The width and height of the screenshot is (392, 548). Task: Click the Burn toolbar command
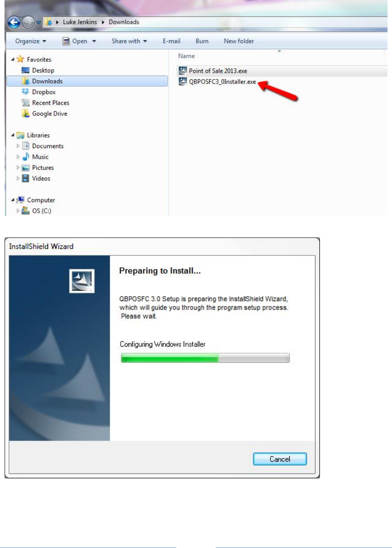(202, 41)
